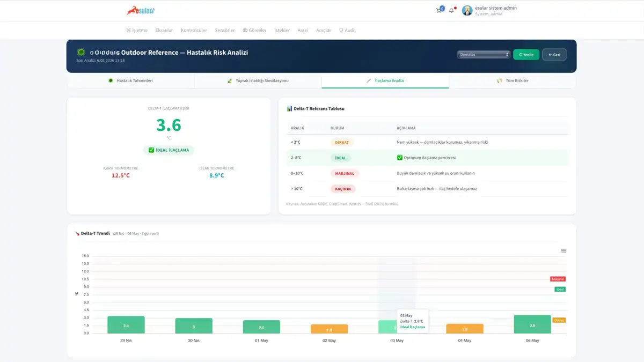
Task: Click the green Yenile button
Action: tap(526, 54)
